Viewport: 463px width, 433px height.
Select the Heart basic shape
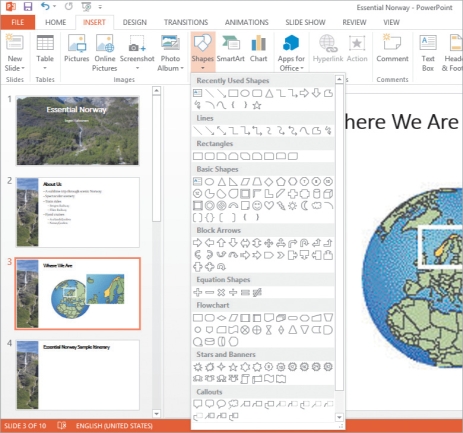click(x=269, y=206)
